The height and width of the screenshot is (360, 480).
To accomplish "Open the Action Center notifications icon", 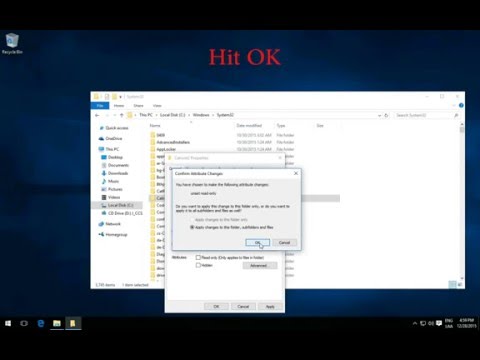I will (x=439, y=323).
